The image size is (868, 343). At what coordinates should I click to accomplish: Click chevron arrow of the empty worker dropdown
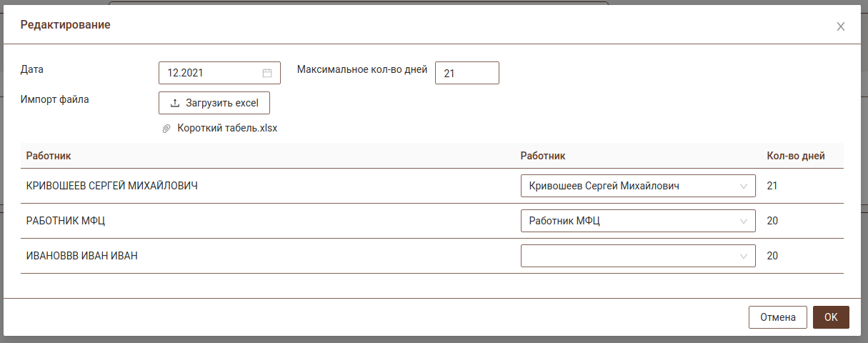(744, 256)
